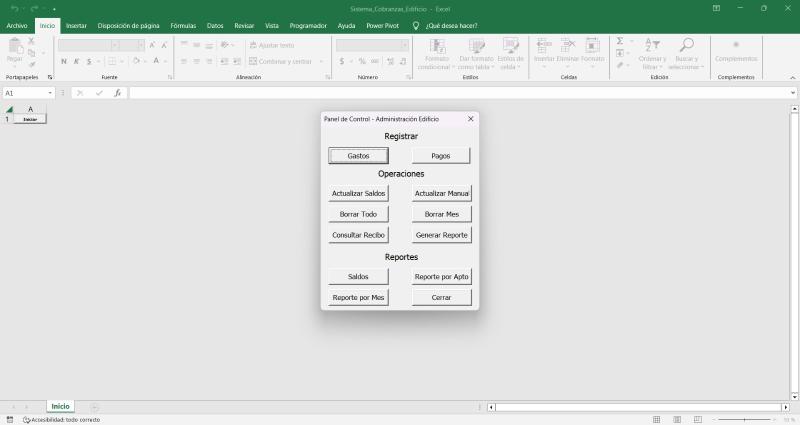The height and width of the screenshot is (425, 800).
Task: Click the Ordenar y filtrar icon
Action: click(x=652, y=45)
